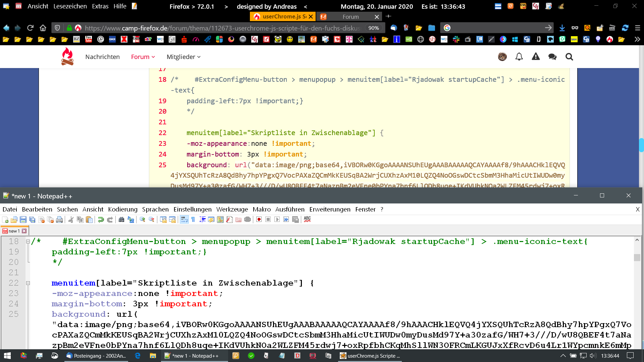Open the Kodierung menu
Viewport: 644px width, 362px height.
click(122, 209)
